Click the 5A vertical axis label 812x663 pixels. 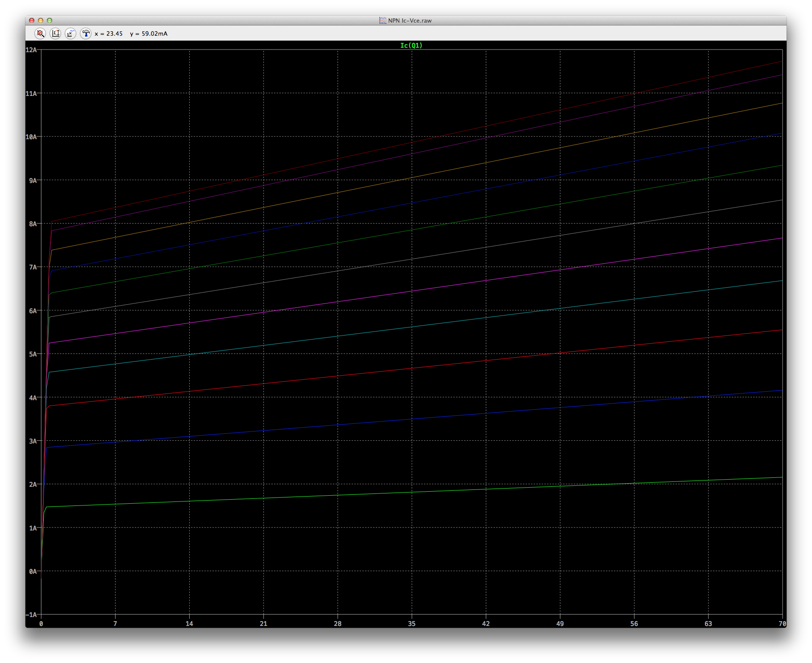pyautogui.click(x=33, y=354)
